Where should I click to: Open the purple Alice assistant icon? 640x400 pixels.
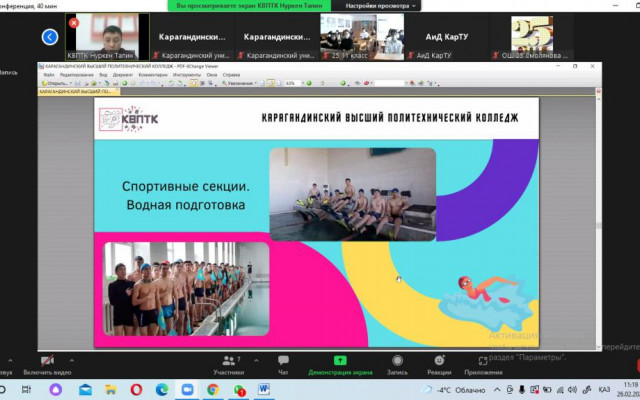point(56,389)
